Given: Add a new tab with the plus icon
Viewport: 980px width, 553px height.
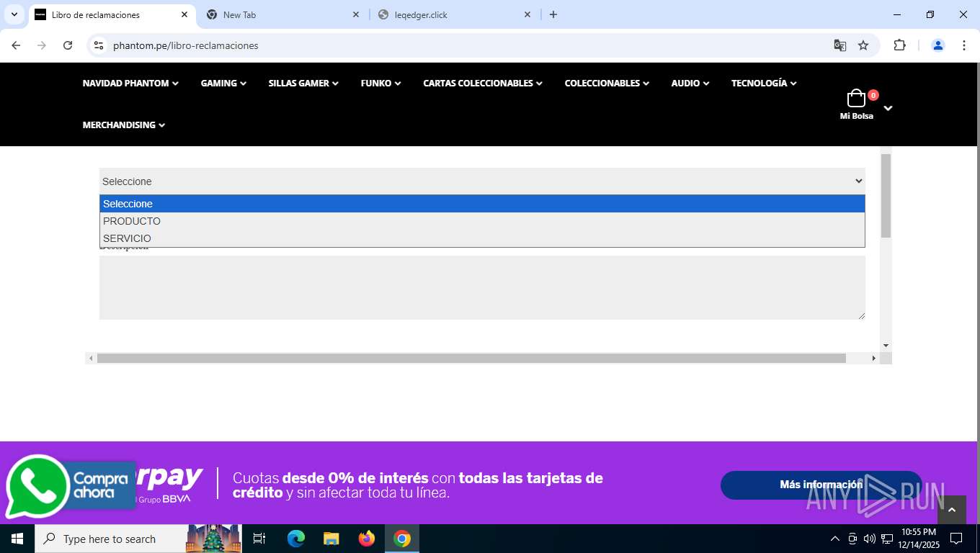Looking at the screenshot, I should [553, 14].
